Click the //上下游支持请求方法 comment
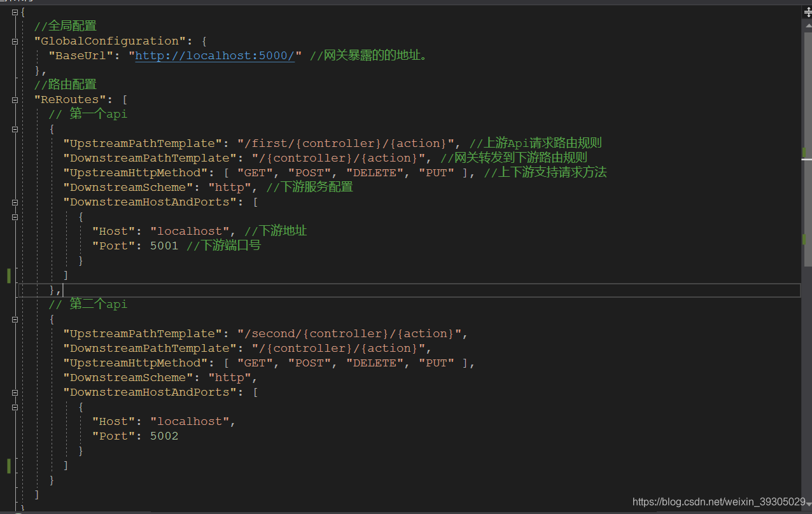The image size is (812, 514). click(545, 172)
